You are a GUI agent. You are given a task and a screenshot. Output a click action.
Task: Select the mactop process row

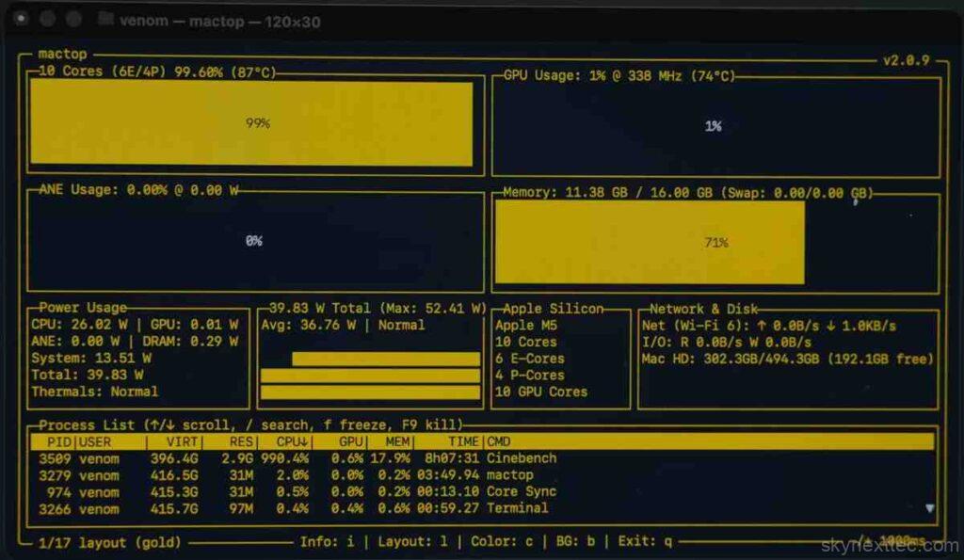509,475
